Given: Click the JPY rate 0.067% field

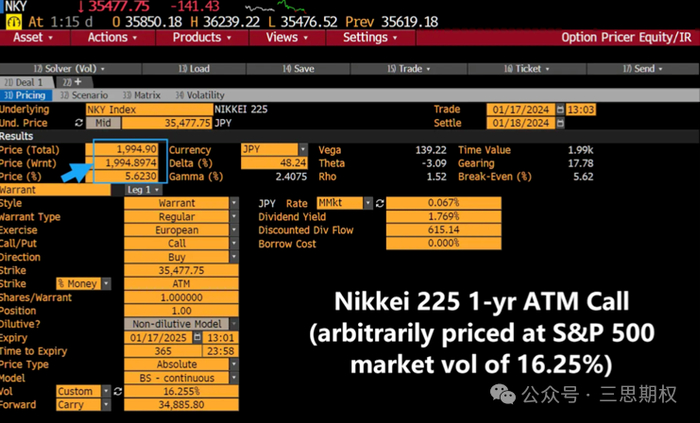Looking at the screenshot, I should [444, 203].
